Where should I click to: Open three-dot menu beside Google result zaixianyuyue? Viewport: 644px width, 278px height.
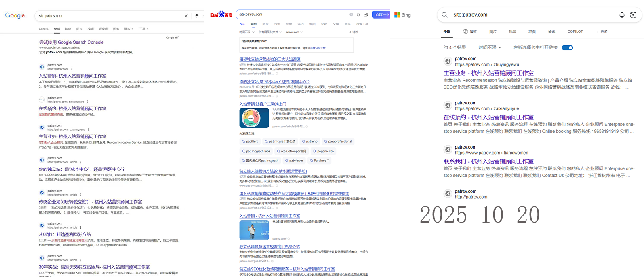[87, 102]
